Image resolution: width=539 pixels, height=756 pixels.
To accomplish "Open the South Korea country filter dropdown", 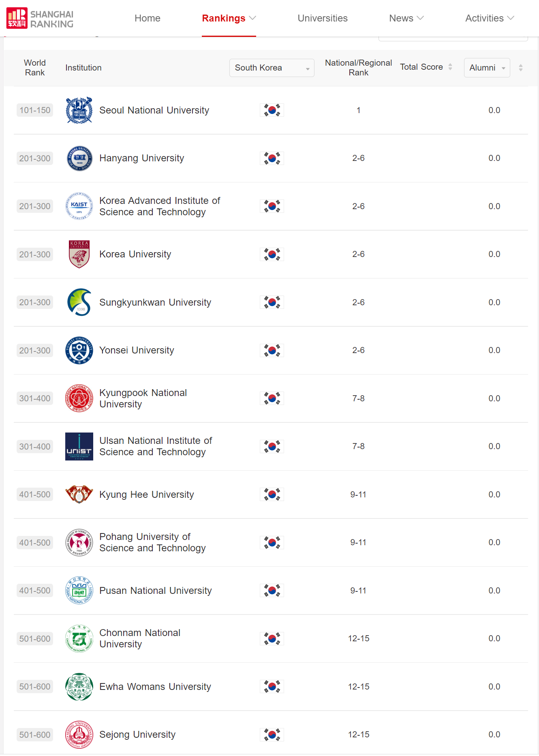I will pos(272,68).
